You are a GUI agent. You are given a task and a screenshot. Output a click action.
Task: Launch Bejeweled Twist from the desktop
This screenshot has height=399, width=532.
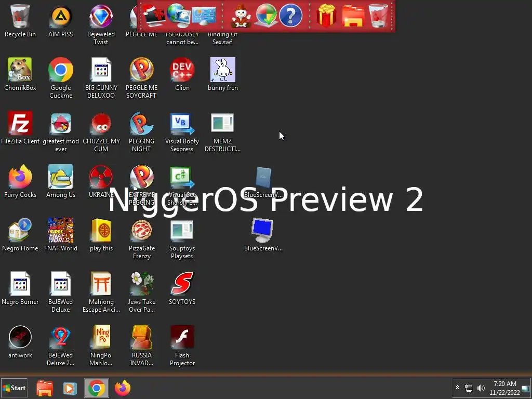(101, 24)
